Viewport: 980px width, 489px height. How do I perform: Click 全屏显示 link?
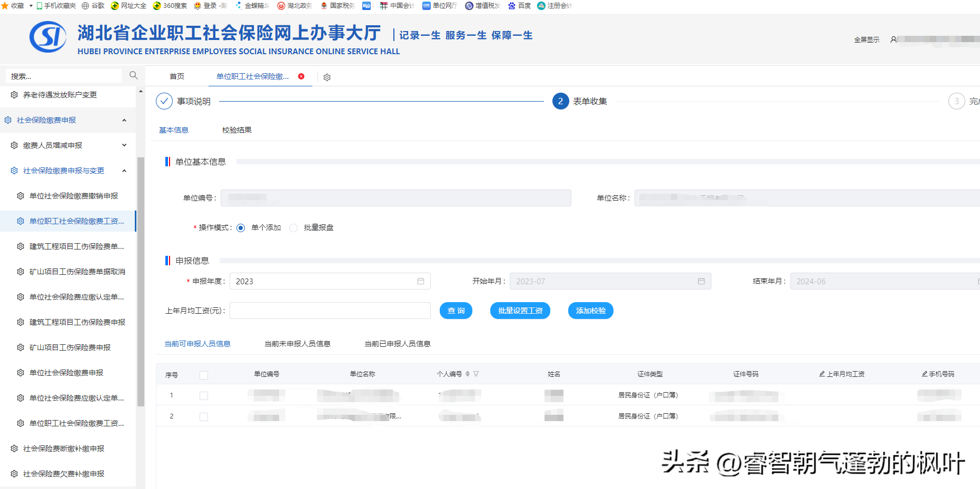[x=867, y=39]
